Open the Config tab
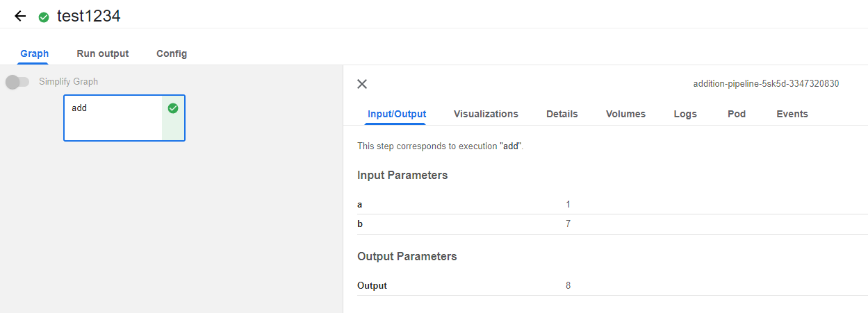The height and width of the screenshot is (313, 868). click(172, 53)
